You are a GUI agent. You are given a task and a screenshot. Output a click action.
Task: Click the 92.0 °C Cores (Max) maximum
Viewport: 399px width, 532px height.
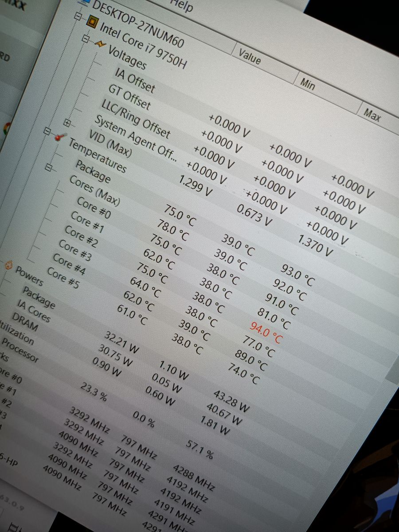tap(289, 289)
